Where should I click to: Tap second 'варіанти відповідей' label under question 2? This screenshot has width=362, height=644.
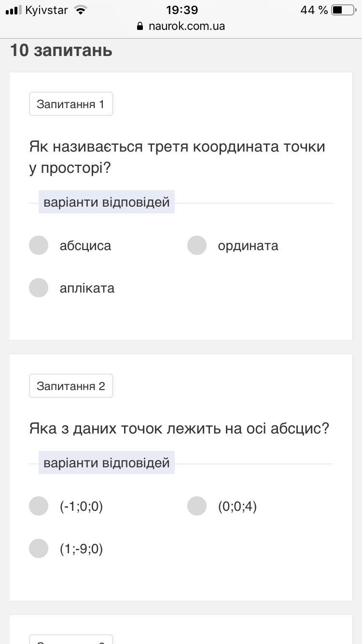(x=107, y=462)
